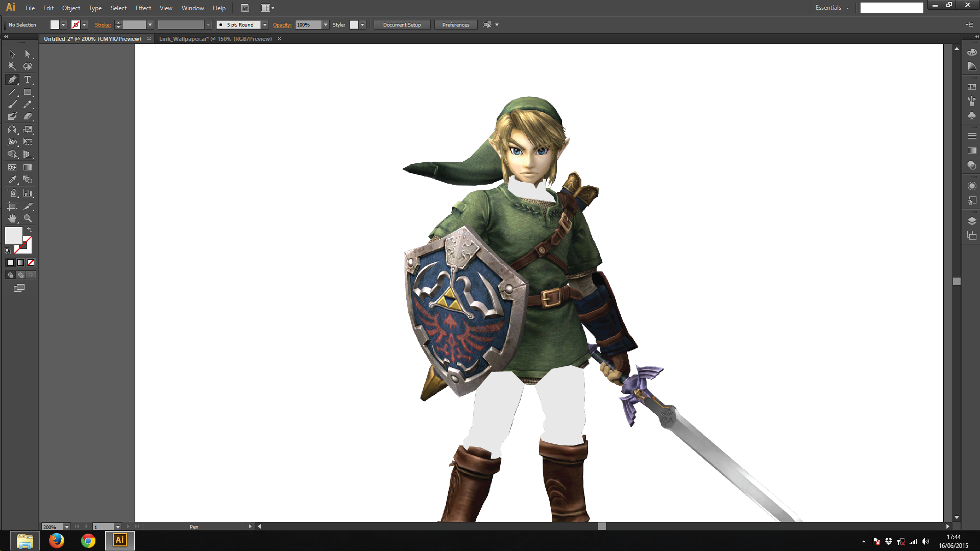980x551 pixels.
Task: Open the zoom level dropdown at 200%
Action: pyautogui.click(x=66, y=527)
